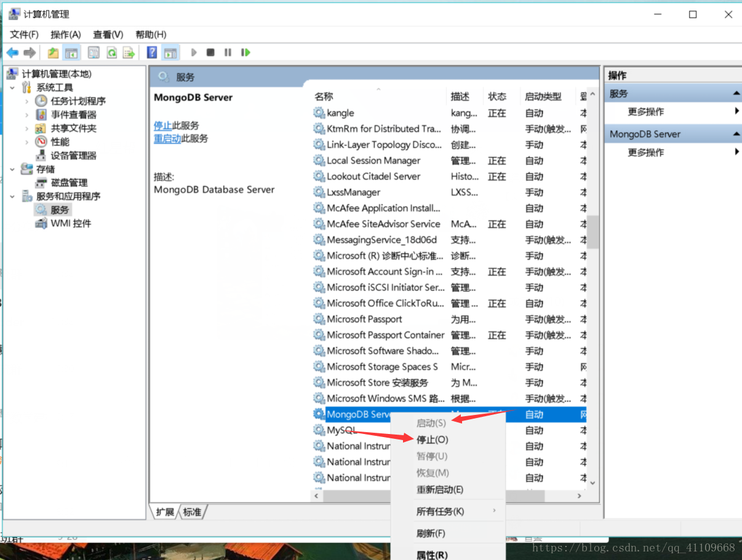This screenshot has height=560, width=742.
Task: Expand the 任务计划程序 tree node
Action: point(26,101)
